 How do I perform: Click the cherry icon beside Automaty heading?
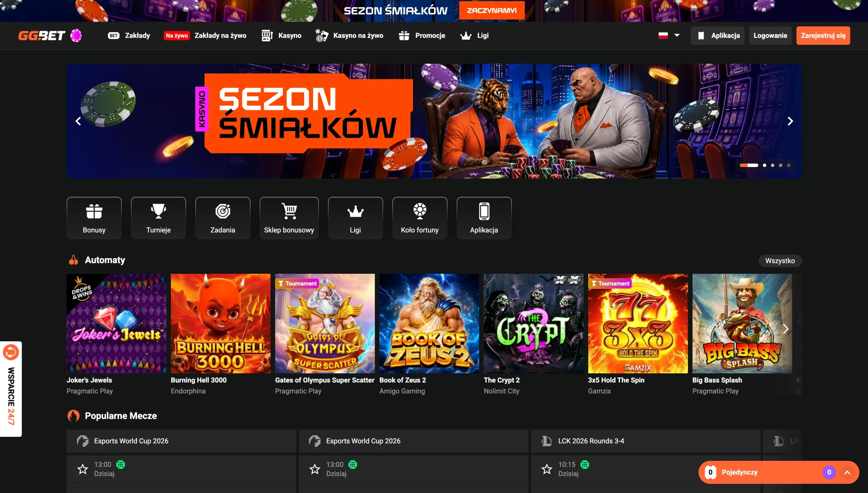pyautogui.click(x=74, y=260)
